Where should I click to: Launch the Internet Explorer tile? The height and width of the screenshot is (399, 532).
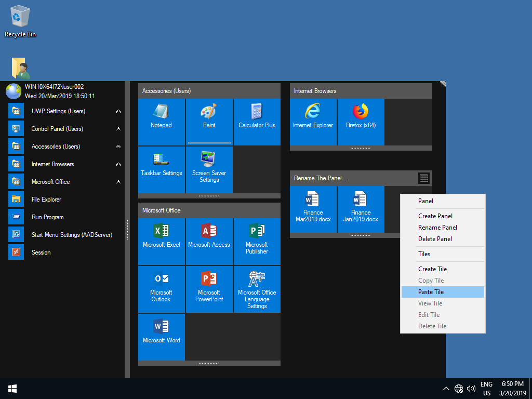[x=313, y=122]
